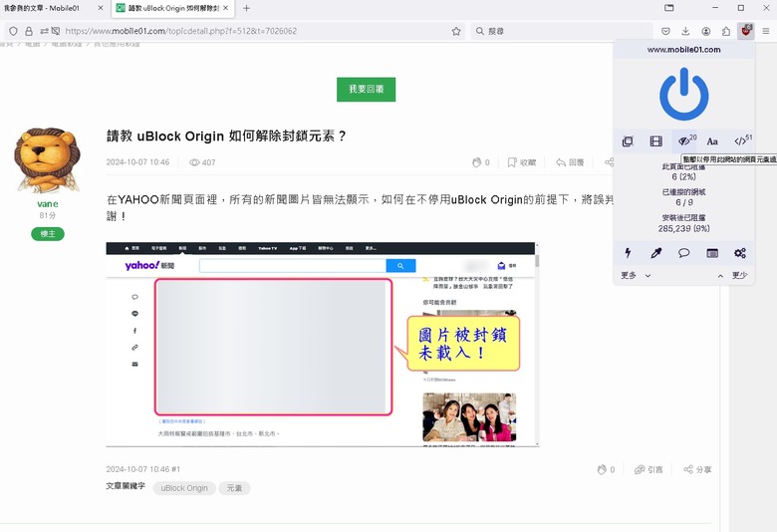Bookmark this page with star icon
Image resolution: width=777 pixels, height=532 pixels.
click(456, 31)
